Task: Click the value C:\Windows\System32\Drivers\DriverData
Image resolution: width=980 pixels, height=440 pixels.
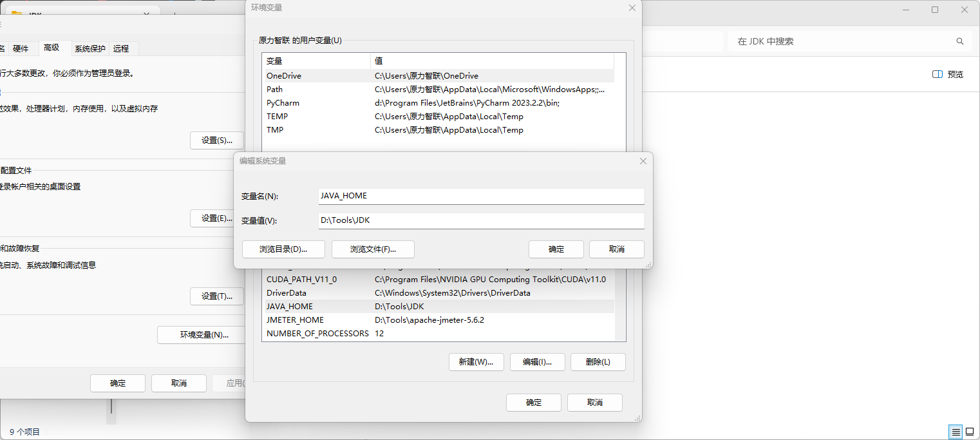Action: tap(453, 293)
